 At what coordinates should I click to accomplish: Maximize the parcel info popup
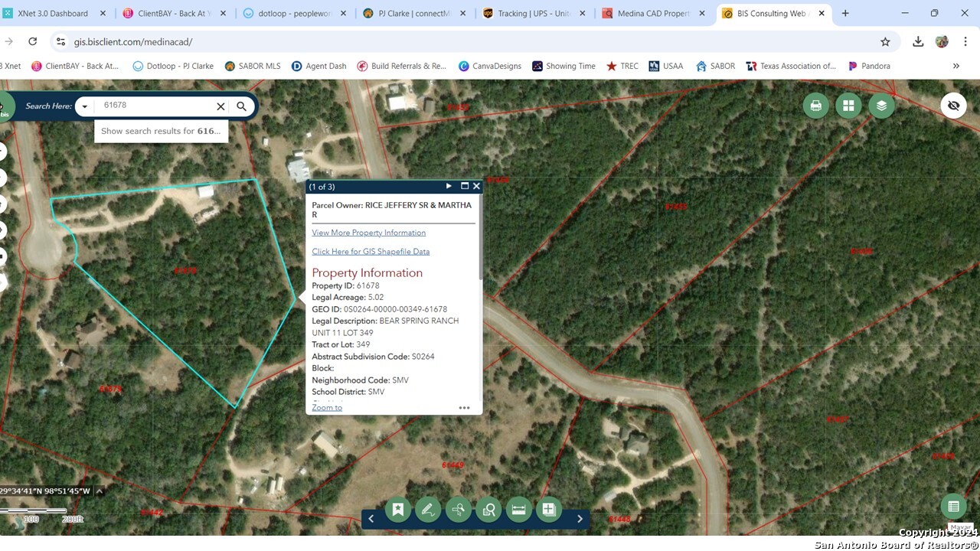pyautogui.click(x=464, y=186)
